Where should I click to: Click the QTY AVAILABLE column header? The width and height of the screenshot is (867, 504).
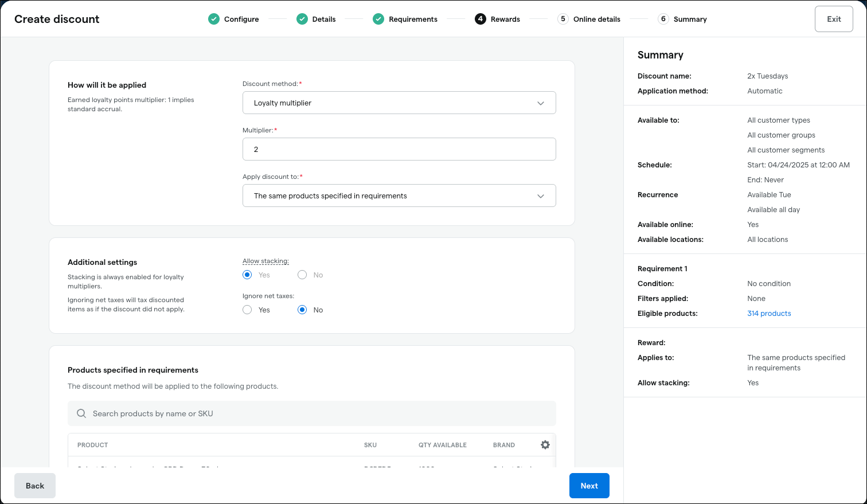(x=443, y=445)
